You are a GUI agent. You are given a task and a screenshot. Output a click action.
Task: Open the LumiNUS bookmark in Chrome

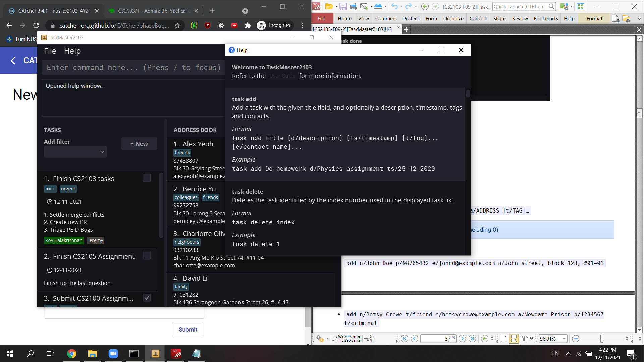22,39
